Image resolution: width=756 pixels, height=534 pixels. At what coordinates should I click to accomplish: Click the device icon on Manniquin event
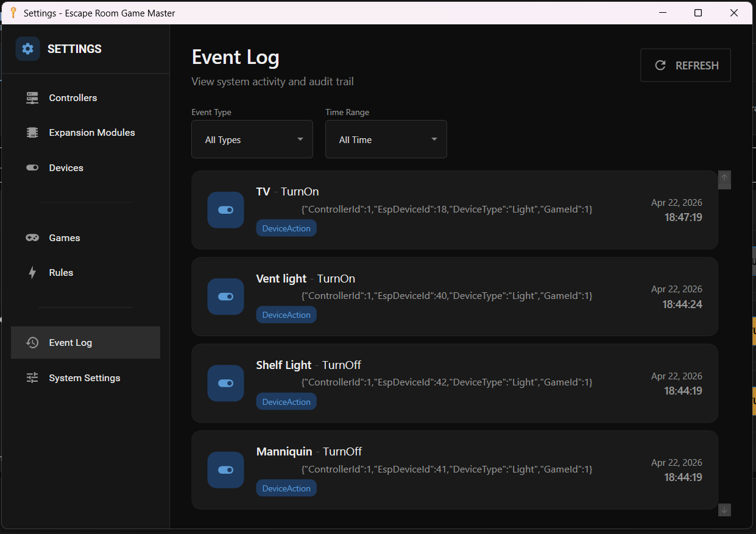(x=225, y=470)
